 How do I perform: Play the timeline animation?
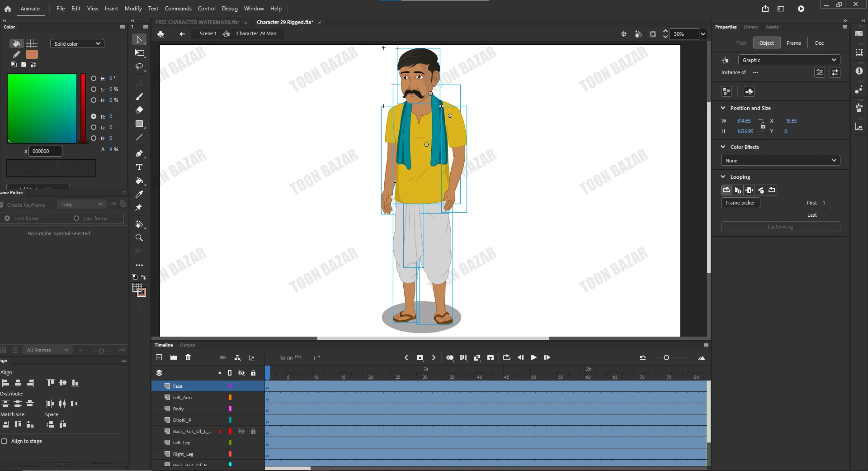534,357
